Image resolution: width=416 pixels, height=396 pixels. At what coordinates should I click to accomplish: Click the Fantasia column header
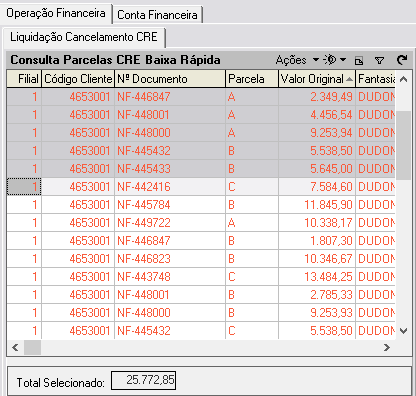pyautogui.click(x=376, y=79)
